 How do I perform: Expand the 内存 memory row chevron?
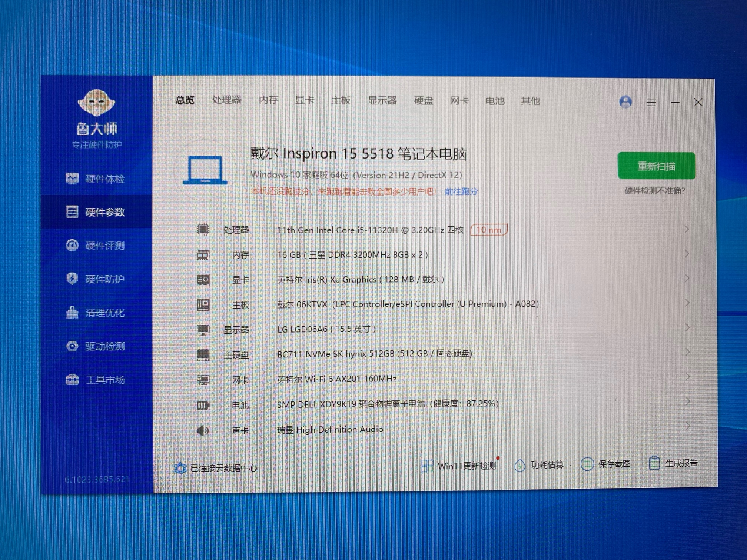[687, 254]
